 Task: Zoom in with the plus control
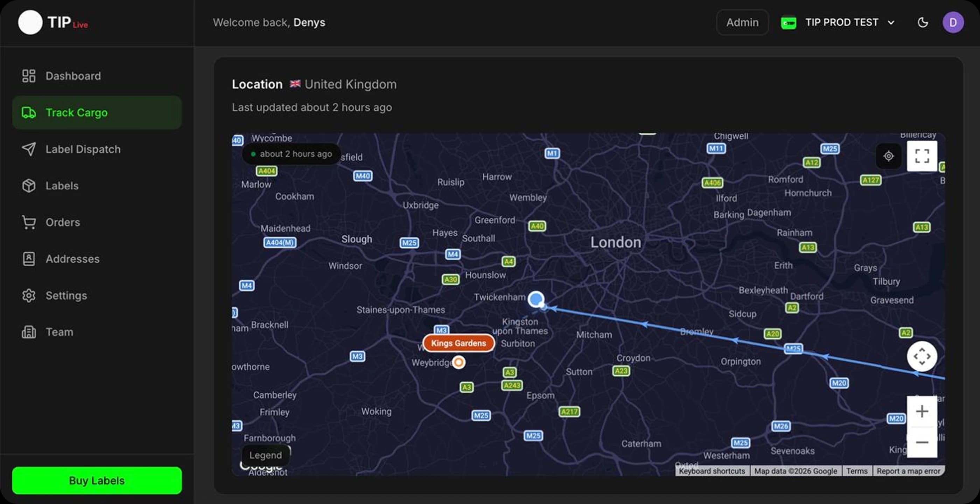(x=922, y=411)
